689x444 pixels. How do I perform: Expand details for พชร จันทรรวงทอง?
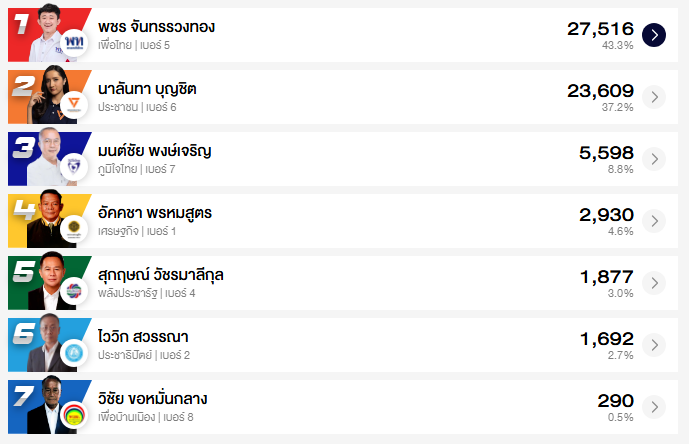pyautogui.click(x=653, y=35)
